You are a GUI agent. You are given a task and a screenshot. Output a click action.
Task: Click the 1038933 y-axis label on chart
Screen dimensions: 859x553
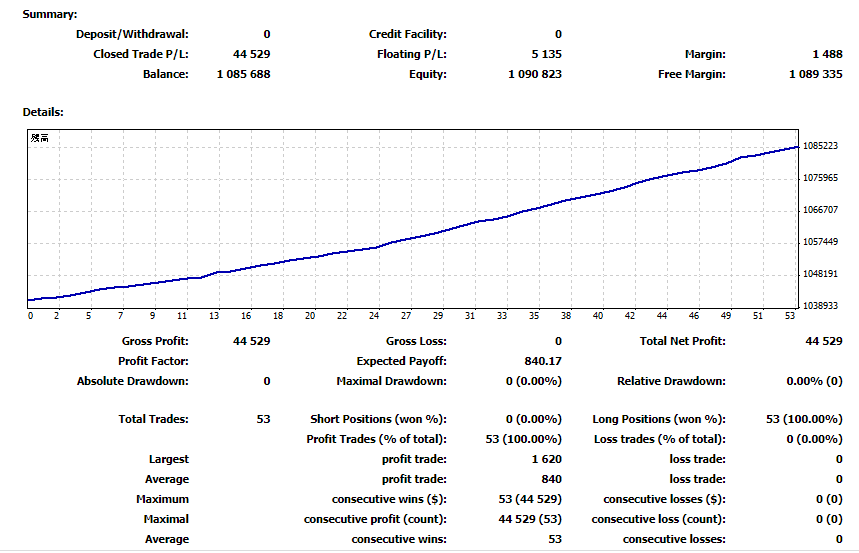coord(820,306)
